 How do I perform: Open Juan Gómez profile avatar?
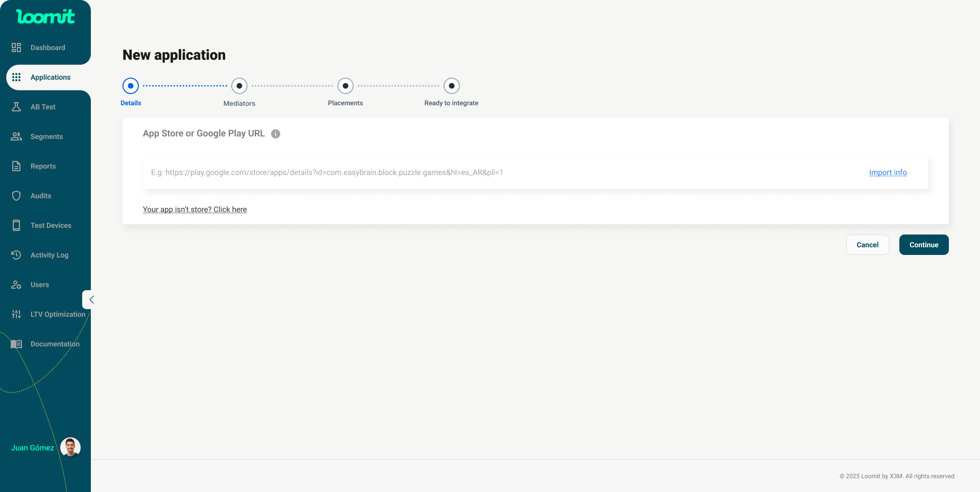pos(70,447)
